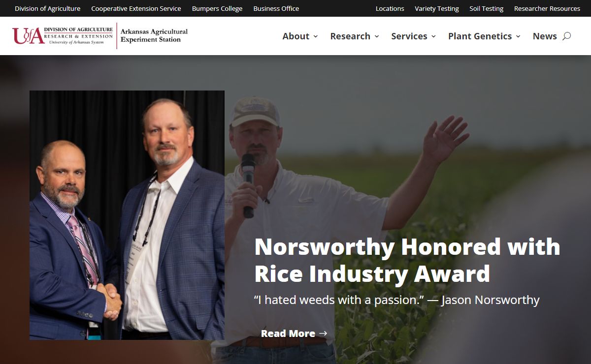591x364 pixels.
Task: Click the arrow icon beside Read More
Action: click(323, 334)
